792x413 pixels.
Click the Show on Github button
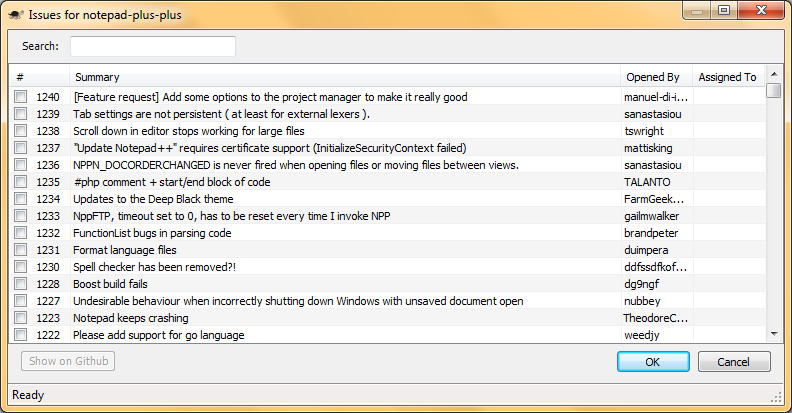(68, 361)
